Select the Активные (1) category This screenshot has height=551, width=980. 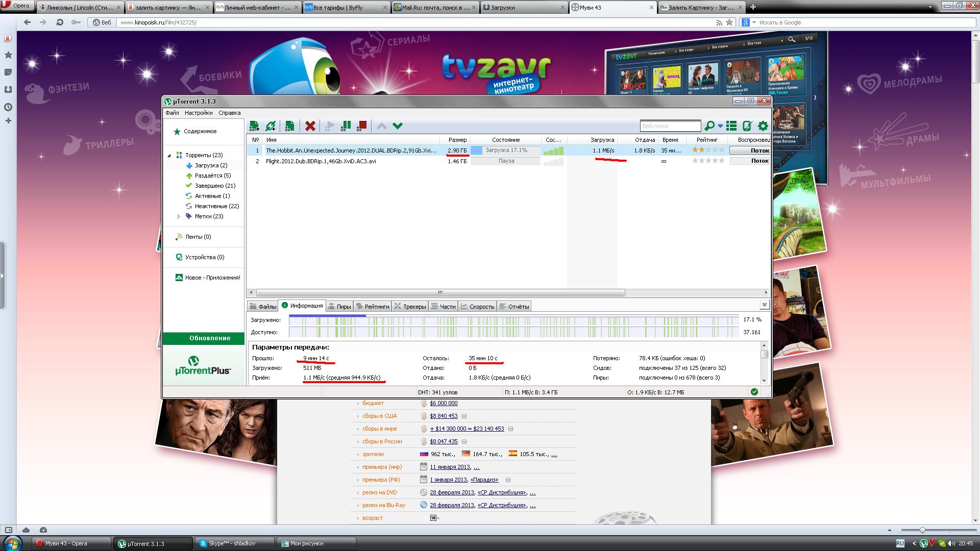(212, 196)
